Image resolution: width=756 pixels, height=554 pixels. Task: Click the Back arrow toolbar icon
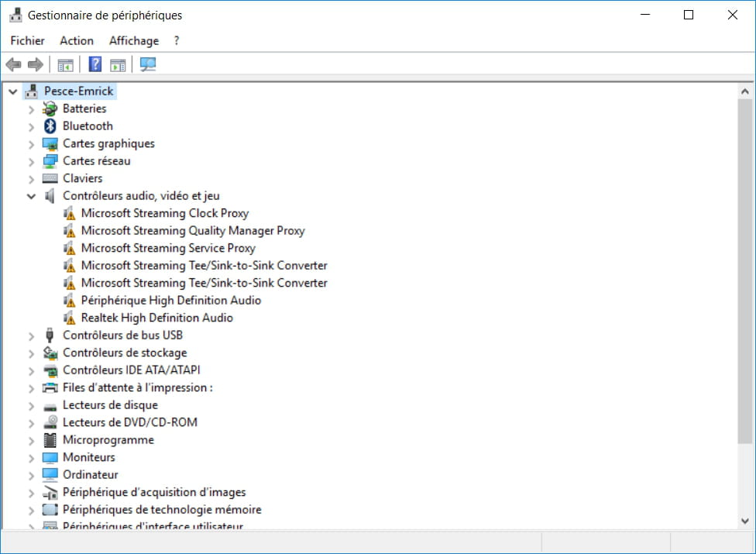(x=13, y=64)
